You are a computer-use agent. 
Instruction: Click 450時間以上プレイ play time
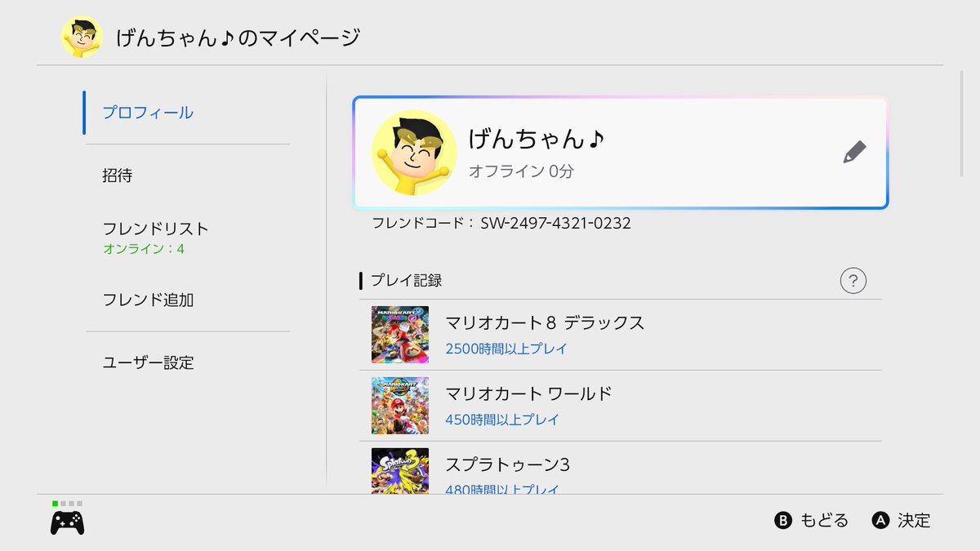tap(502, 420)
